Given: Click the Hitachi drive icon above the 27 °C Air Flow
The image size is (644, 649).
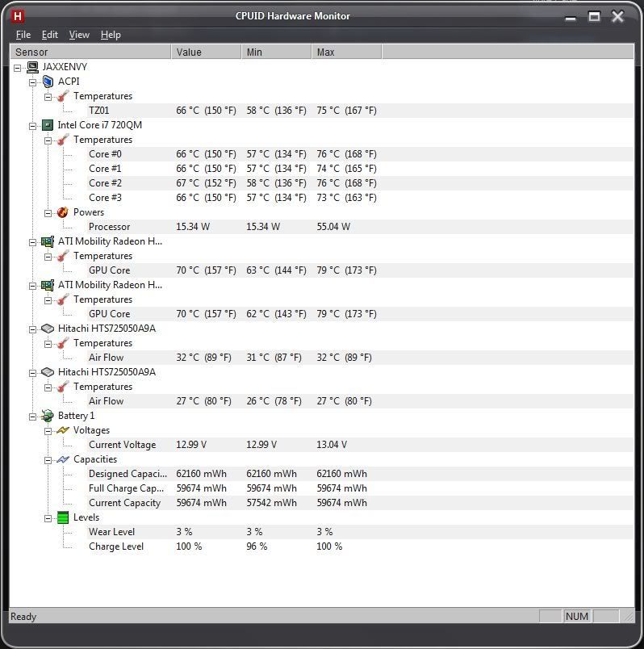Looking at the screenshot, I should [x=48, y=372].
